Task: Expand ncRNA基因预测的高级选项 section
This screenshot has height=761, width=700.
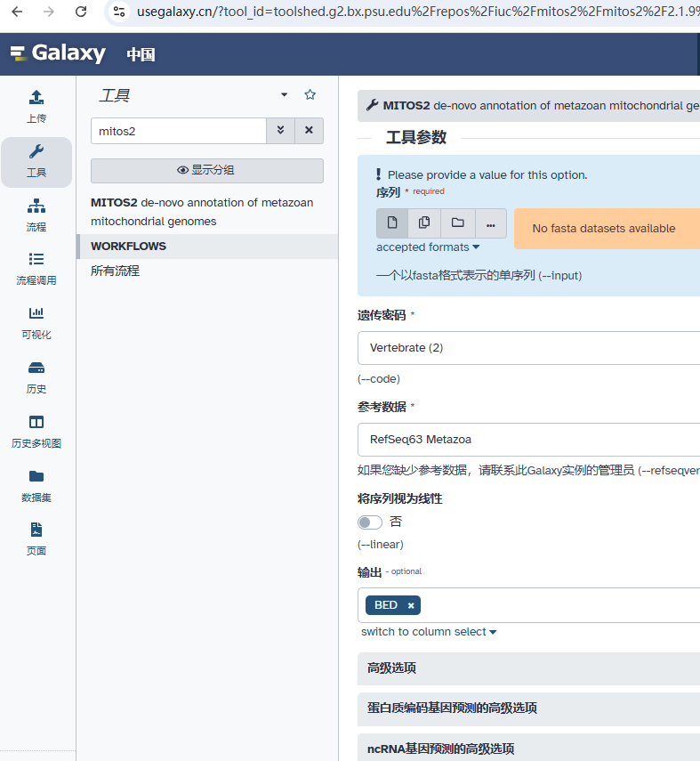Action: coord(528,749)
